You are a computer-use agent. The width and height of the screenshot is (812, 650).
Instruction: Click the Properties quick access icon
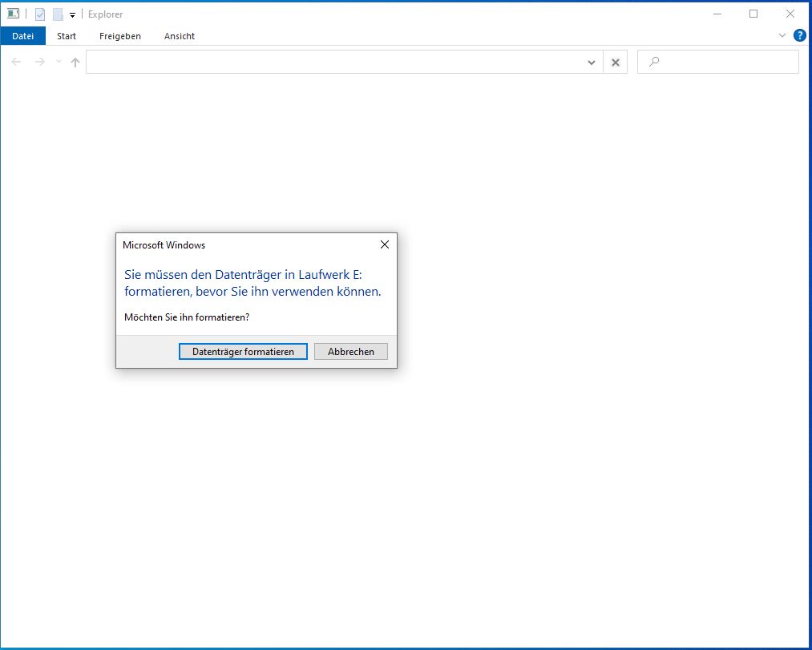tap(40, 14)
